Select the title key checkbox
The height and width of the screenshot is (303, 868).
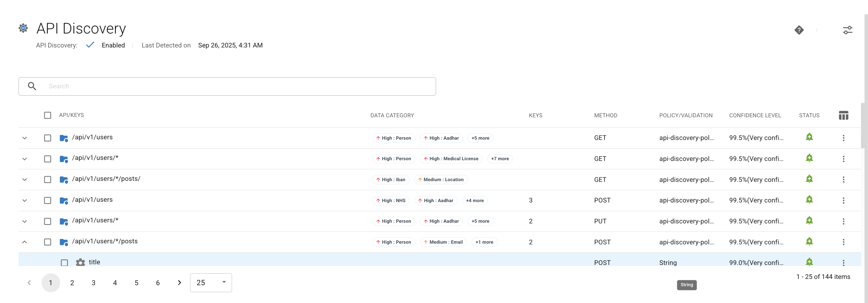coord(64,263)
